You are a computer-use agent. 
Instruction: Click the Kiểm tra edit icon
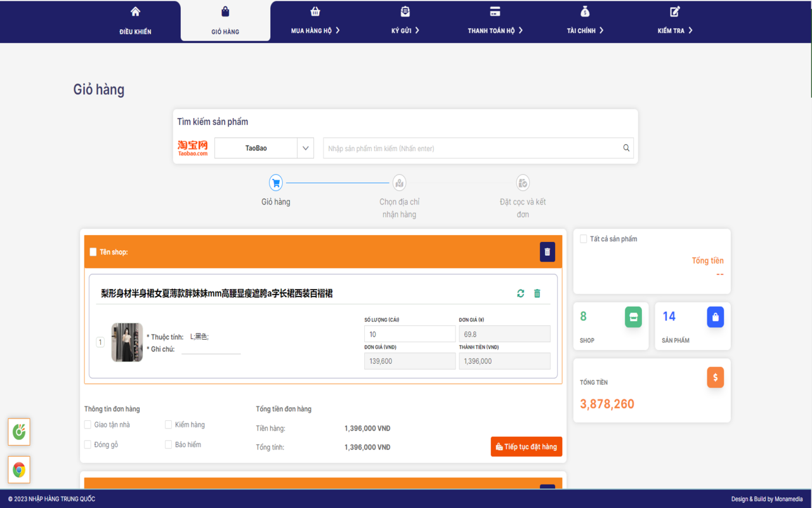675,11
